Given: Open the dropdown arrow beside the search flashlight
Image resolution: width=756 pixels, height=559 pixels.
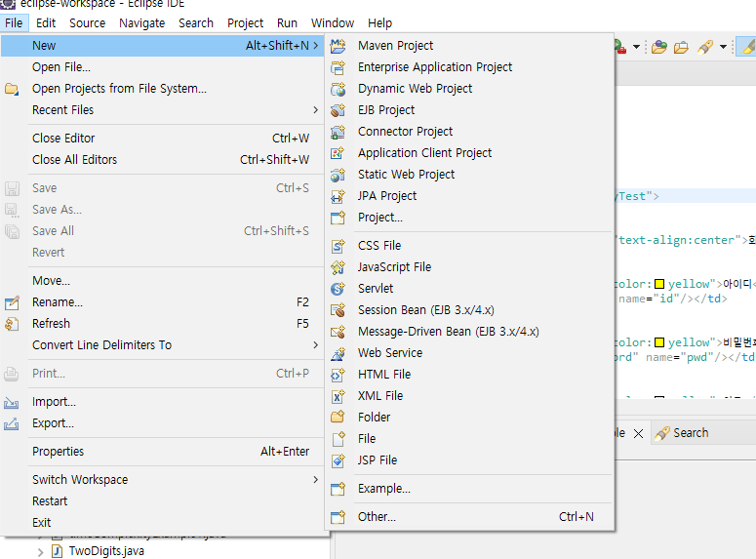Looking at the screenshot, I should pyautogui.click(x=723, y=47).
